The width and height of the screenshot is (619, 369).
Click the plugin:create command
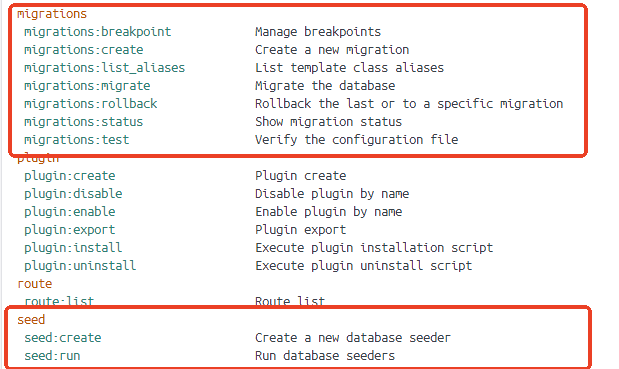[x=70, y=176]
